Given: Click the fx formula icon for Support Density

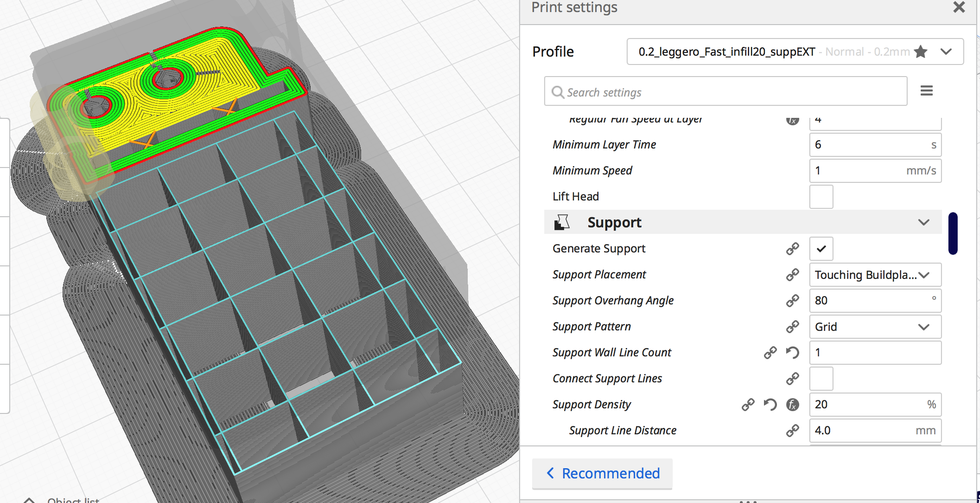Looking at the screenshot, I should (x=792, y=405).
